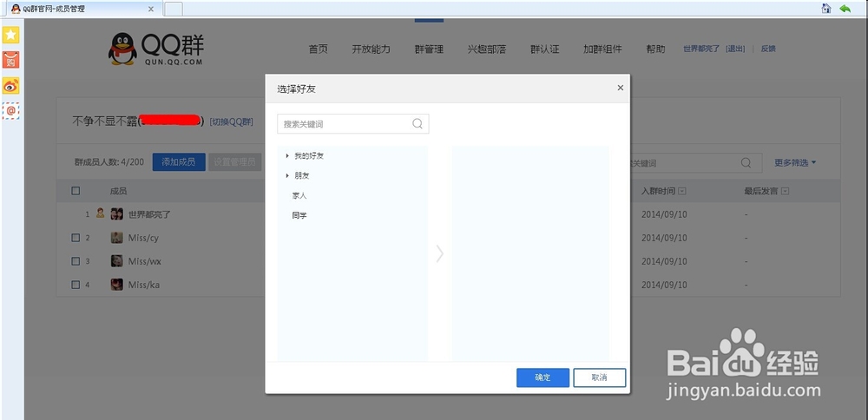868x420 pixels.
Task: Focus the 搜索关键词 field in the dialog
Action: [x=352, y=124]
